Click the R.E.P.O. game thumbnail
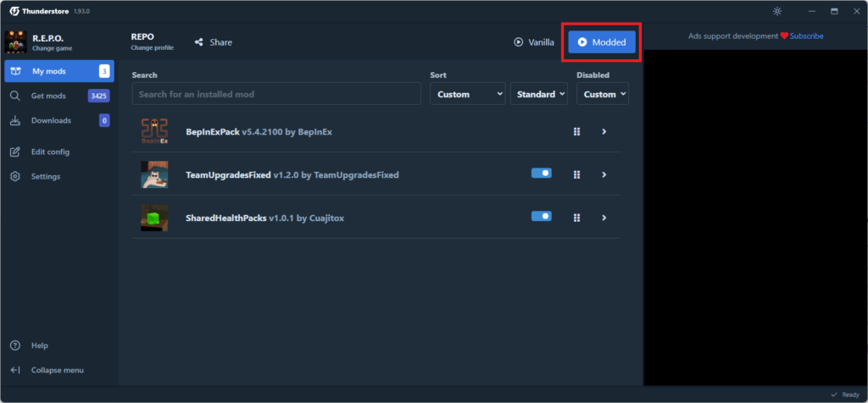 [15, 42]
